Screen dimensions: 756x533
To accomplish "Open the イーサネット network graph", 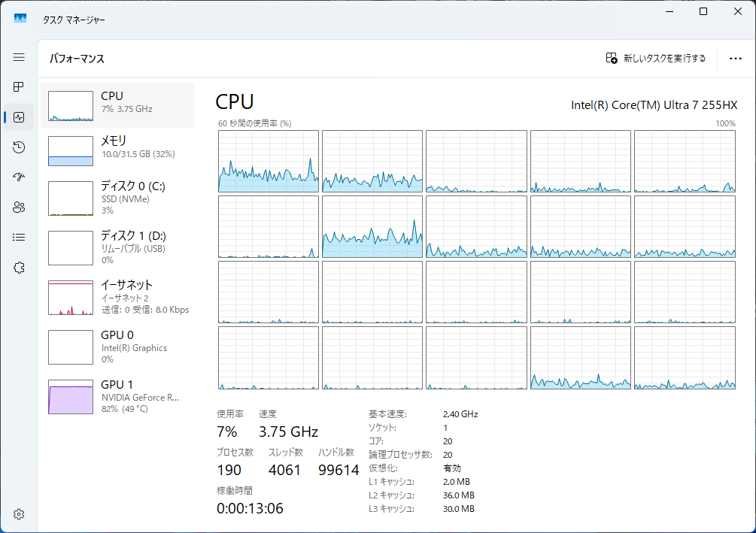I will click(117, 297).
